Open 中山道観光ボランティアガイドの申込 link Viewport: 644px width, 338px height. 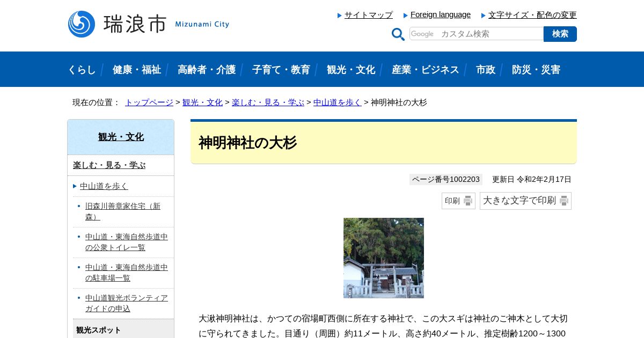(127, 303)
